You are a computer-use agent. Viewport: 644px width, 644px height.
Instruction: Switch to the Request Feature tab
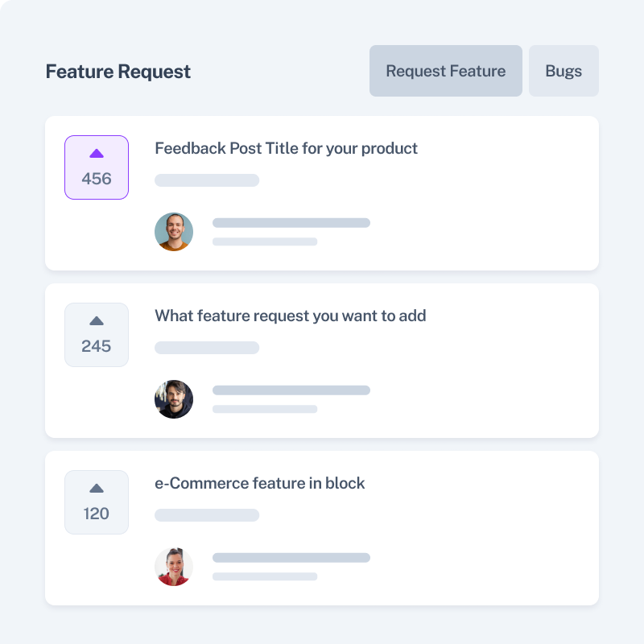point(446,71)
